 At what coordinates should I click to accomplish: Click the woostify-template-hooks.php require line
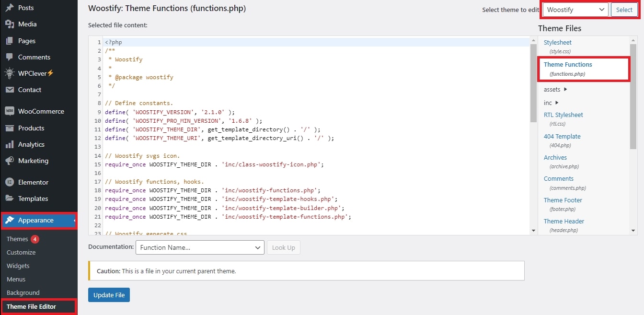pyautogui.click(x=221, y=199)
